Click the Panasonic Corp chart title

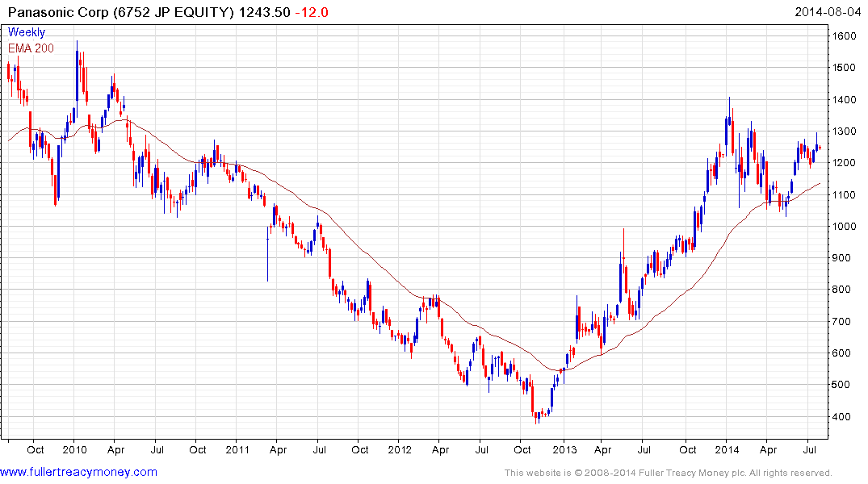tap(121, 12)
